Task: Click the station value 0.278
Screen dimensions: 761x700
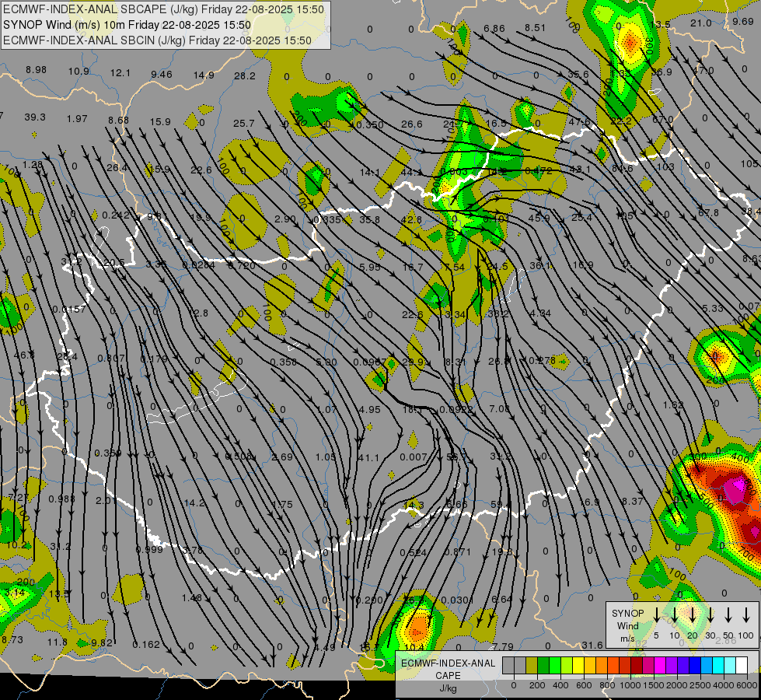Action: pos(542,360)
